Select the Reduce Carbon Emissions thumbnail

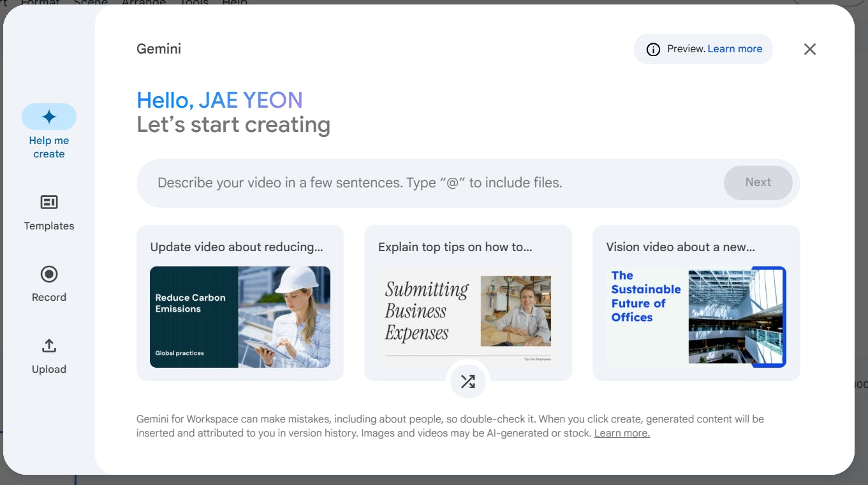[240, 317]
